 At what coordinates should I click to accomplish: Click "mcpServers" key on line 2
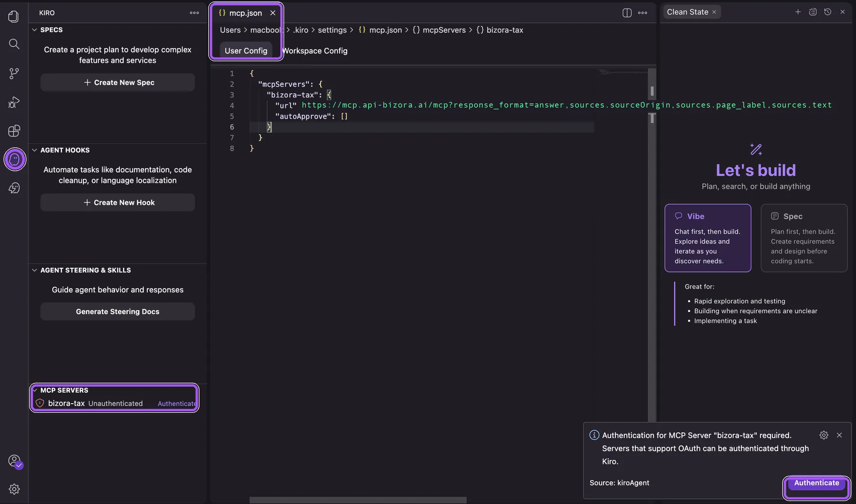click(x=283, y=84)
